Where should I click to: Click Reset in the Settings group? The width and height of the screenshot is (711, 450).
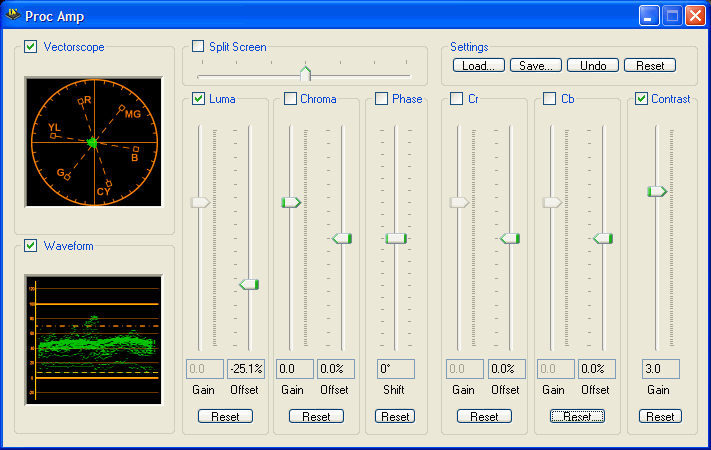[x=650, y=66]
